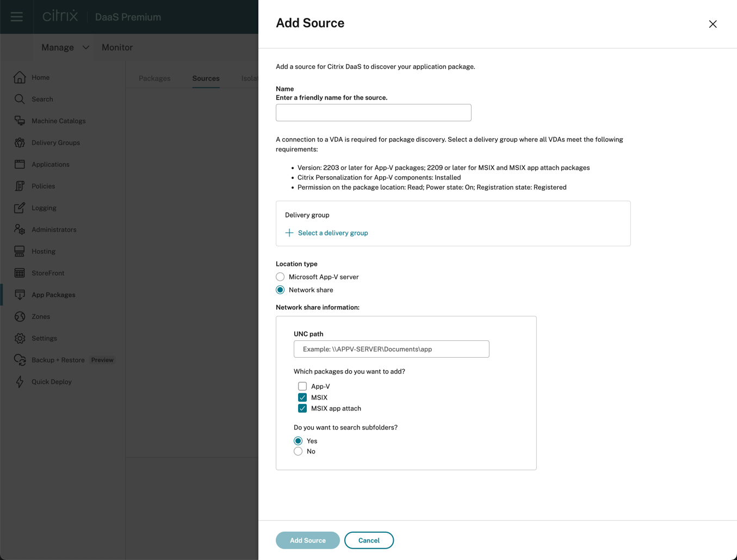This screenshot has width=737, height=560.
Task: Click the Policies icon in sidebar
Action: (20, 186)
